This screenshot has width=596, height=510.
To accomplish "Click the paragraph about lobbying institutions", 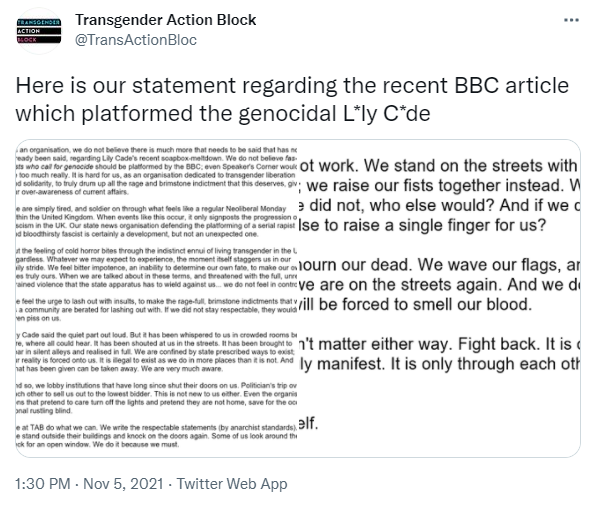I will 156,398.
